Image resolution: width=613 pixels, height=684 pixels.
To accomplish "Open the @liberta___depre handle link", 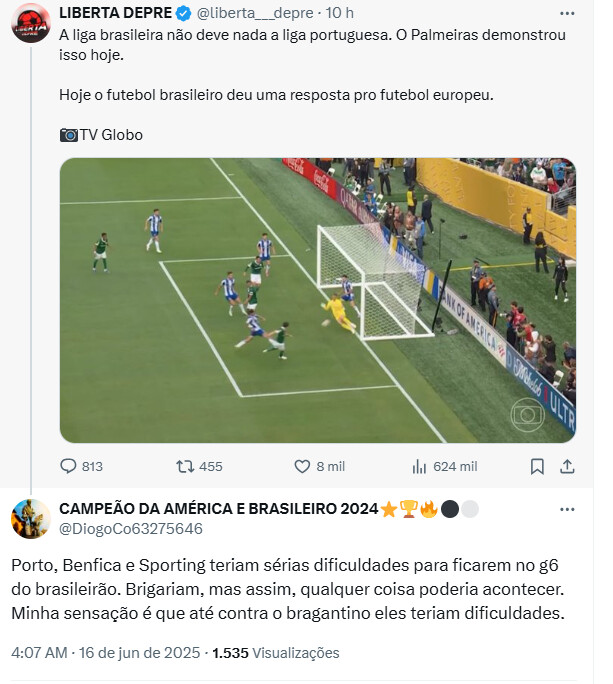I will point(255,13).
